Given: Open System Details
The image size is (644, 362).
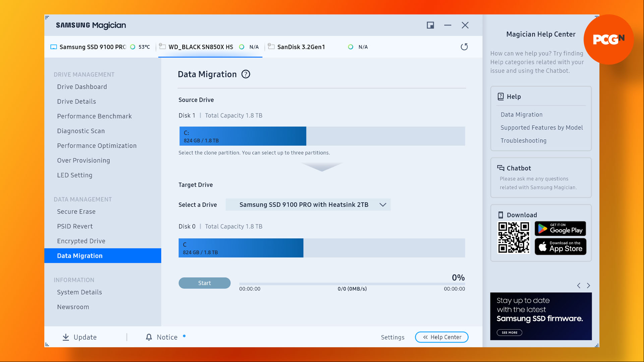Looking at the screenshot, I should [x=79, y=292].
